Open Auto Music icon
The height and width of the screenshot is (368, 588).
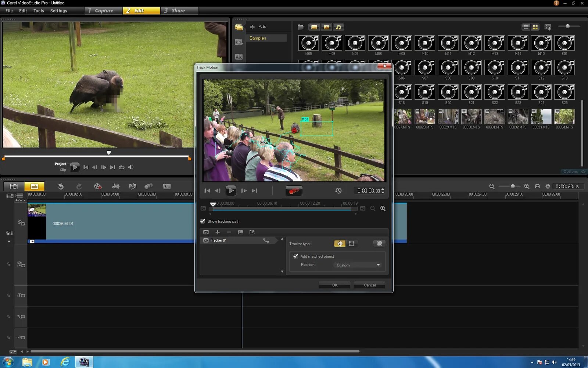pos(133,187)
